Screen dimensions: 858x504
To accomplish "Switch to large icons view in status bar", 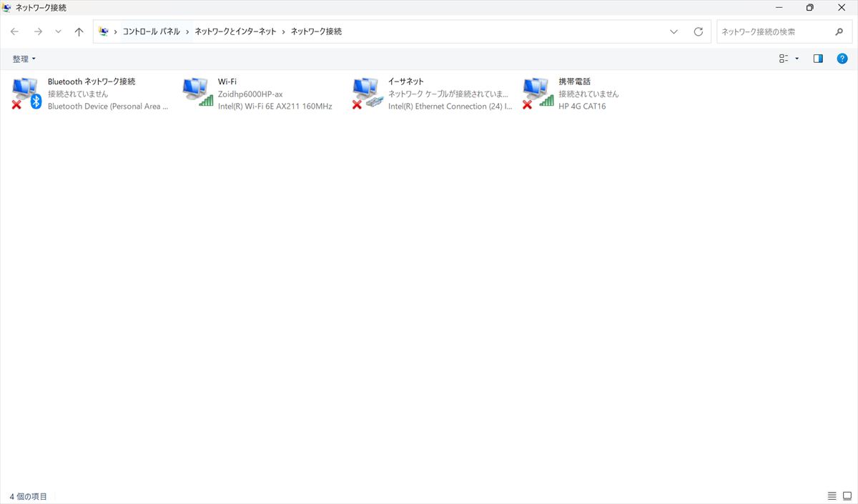I will pos(847,495).
